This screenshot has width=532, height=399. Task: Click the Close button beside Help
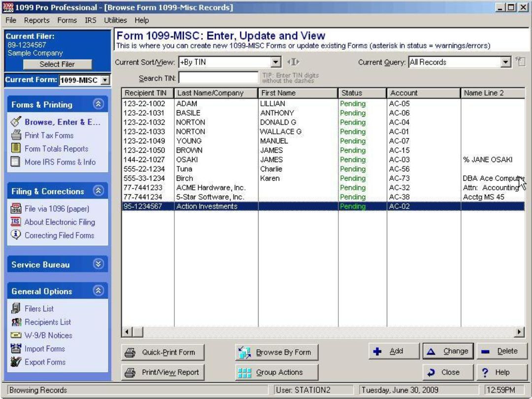[x=448, y=372]
